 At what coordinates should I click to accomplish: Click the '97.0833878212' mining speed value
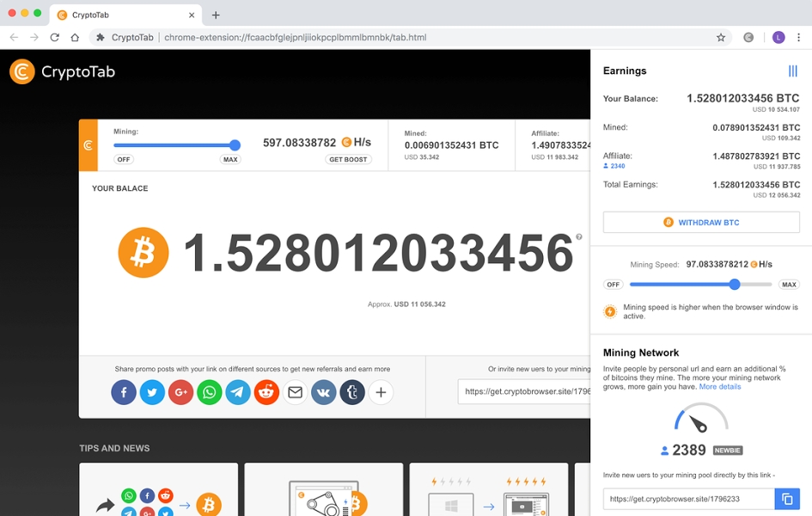click(717, 264)
